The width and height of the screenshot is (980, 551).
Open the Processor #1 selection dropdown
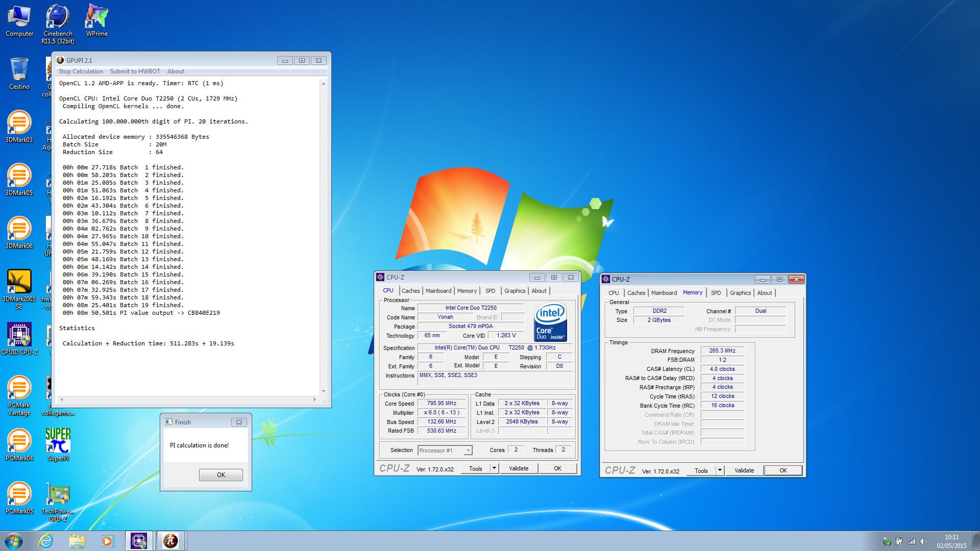pyautogui.click(x=445, y=450)
